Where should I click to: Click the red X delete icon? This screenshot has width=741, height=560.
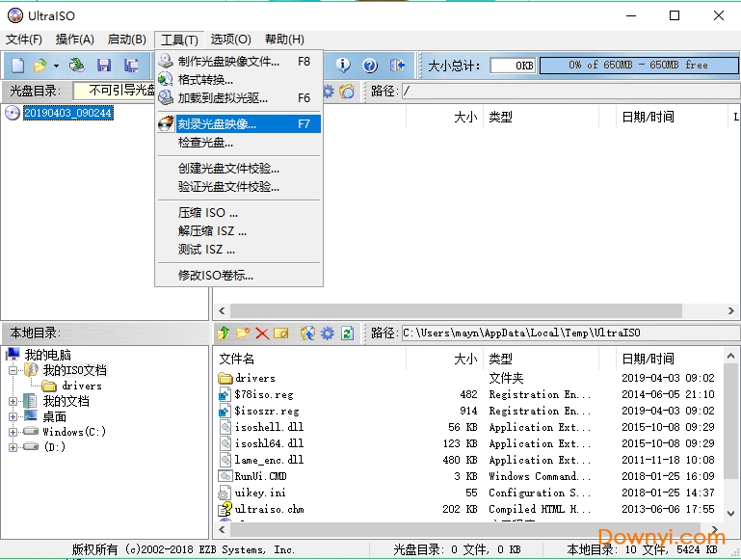tap(262, 333)
